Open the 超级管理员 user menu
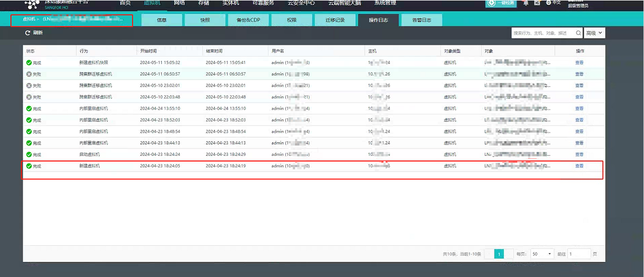This screenshot has height=277, width=644. [x=578, y=5]
